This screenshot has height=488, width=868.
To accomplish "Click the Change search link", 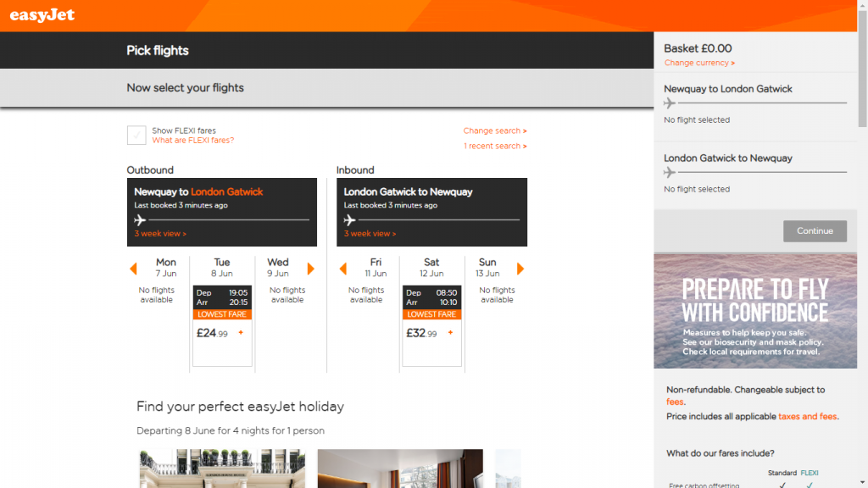I will pos(494,130).
